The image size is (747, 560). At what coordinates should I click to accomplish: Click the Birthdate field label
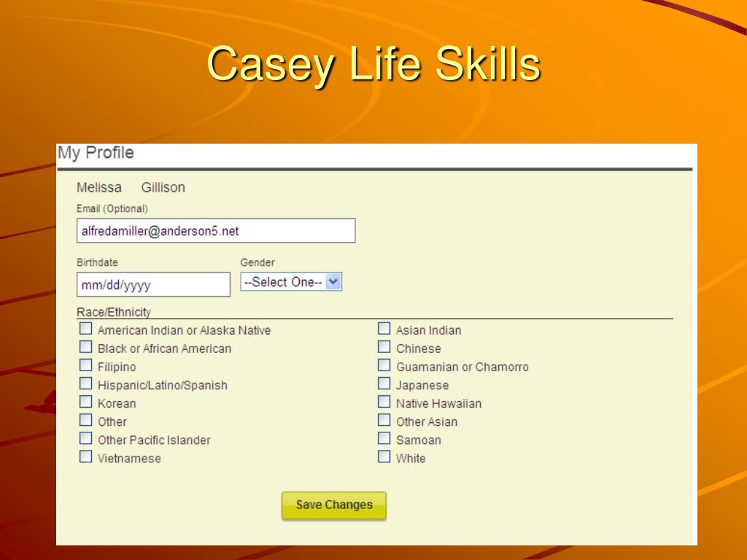(97, 262)
